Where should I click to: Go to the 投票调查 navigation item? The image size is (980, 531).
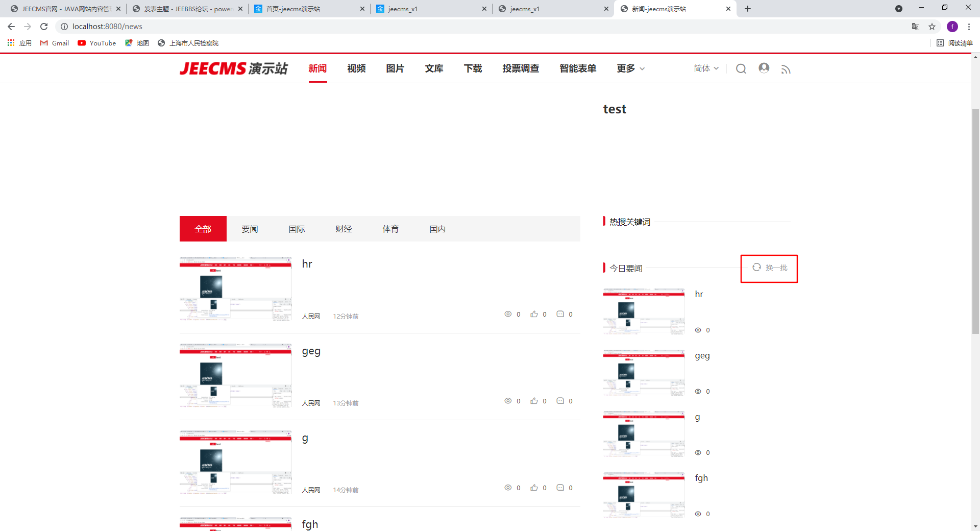click(x=521, y=68)
